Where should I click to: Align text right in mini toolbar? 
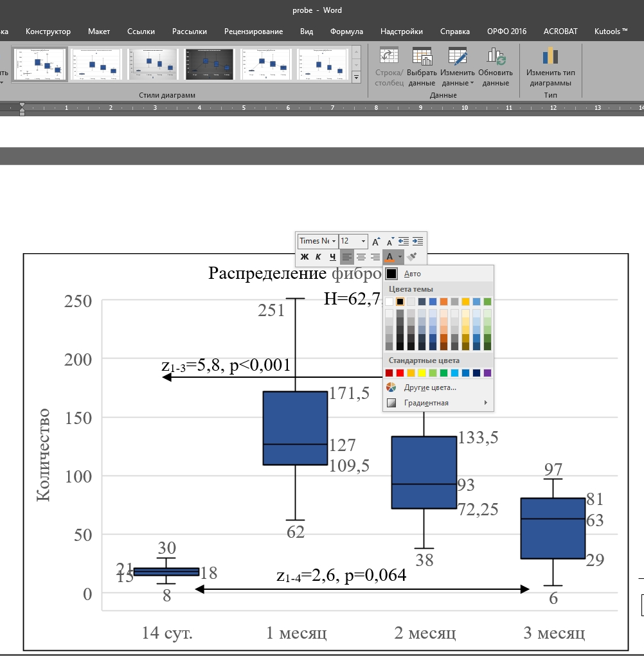375,257
